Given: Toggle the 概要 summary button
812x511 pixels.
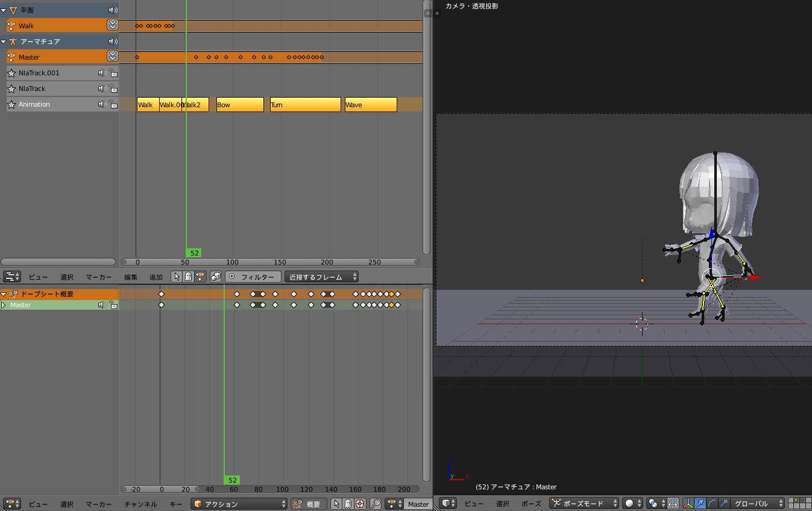Looking at the screenshot, I should click(x=309, y=504).
